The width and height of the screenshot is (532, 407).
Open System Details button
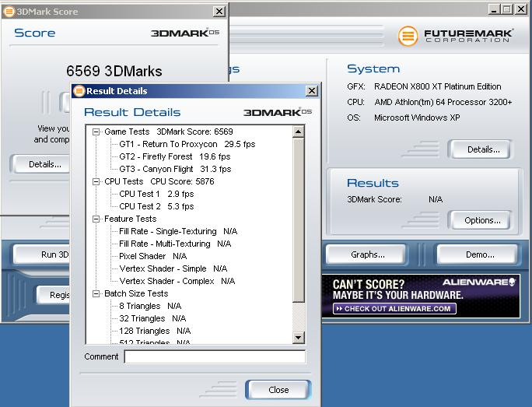479,149
